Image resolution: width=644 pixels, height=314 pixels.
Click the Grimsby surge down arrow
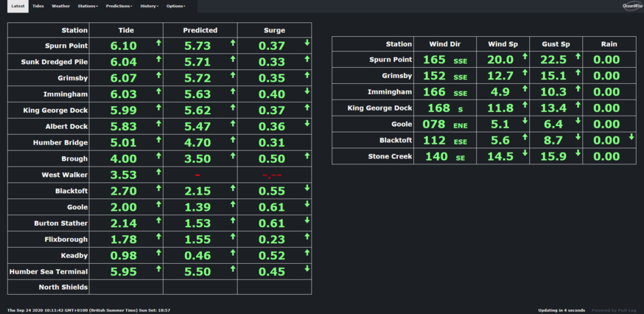(x=307, y=75)
